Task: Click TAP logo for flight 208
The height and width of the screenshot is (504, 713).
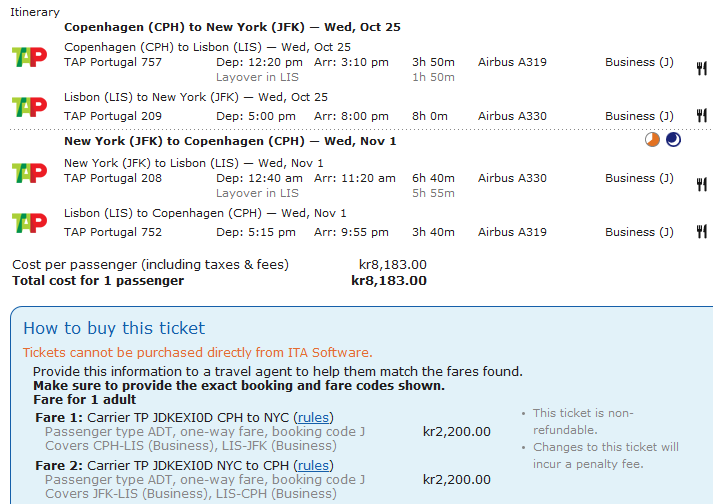Action: pos(29,171)
